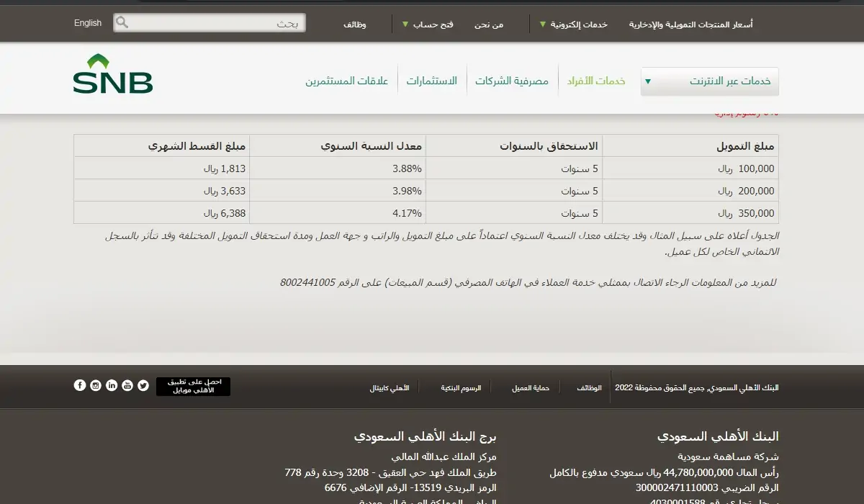Screen dimensions: 864x504
Task: Click the 3.98% annual rate cell
Action: 338,191
